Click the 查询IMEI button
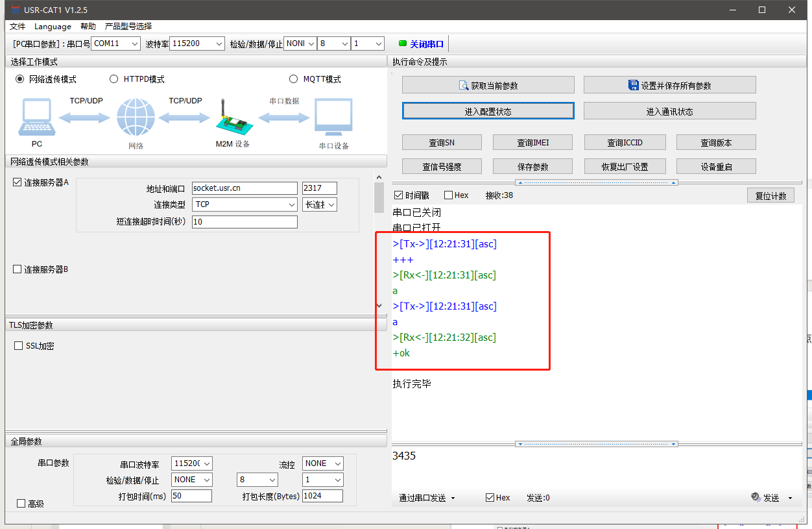Screen dimensions: 812x529 (533, 143)
